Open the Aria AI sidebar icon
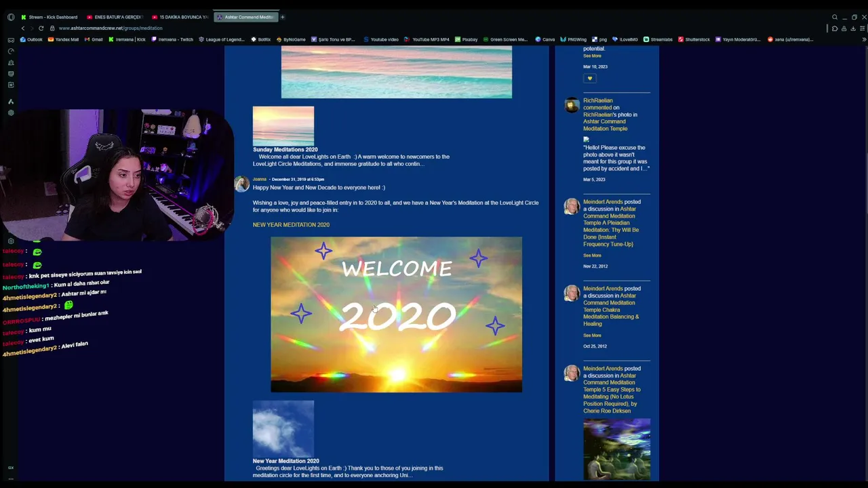Viewport: 868px width, 488px height. click(x=11, y=101)
